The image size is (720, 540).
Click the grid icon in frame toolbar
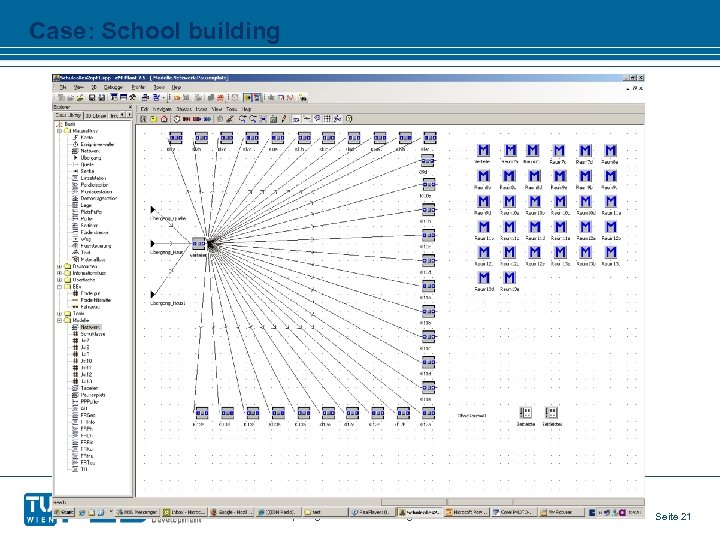(327, 119)
